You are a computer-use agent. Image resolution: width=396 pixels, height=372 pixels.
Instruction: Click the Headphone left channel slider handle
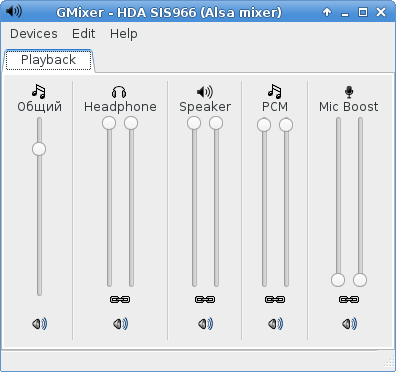tap(109, 123)
